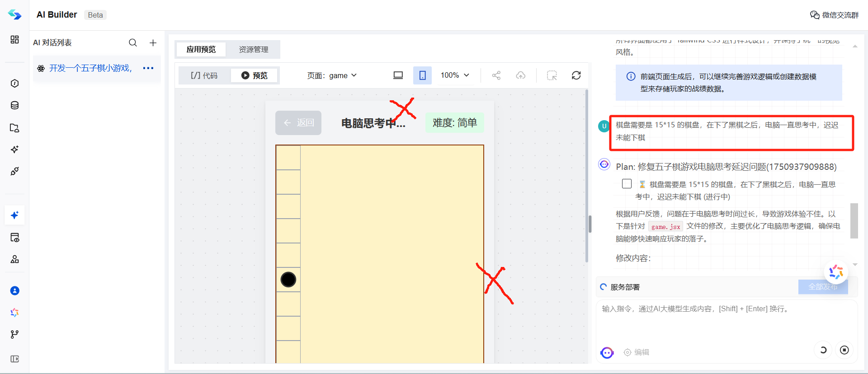Image resolution: width=868 pixels, height=374 pixels.
Task: Open the user account icon in sidebar
Action: 14,290
